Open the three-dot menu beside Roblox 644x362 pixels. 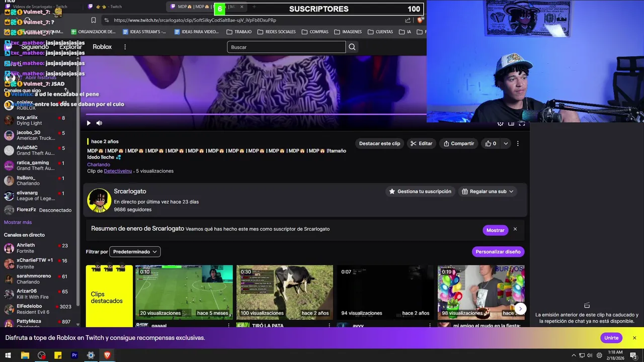pos(125,47)
